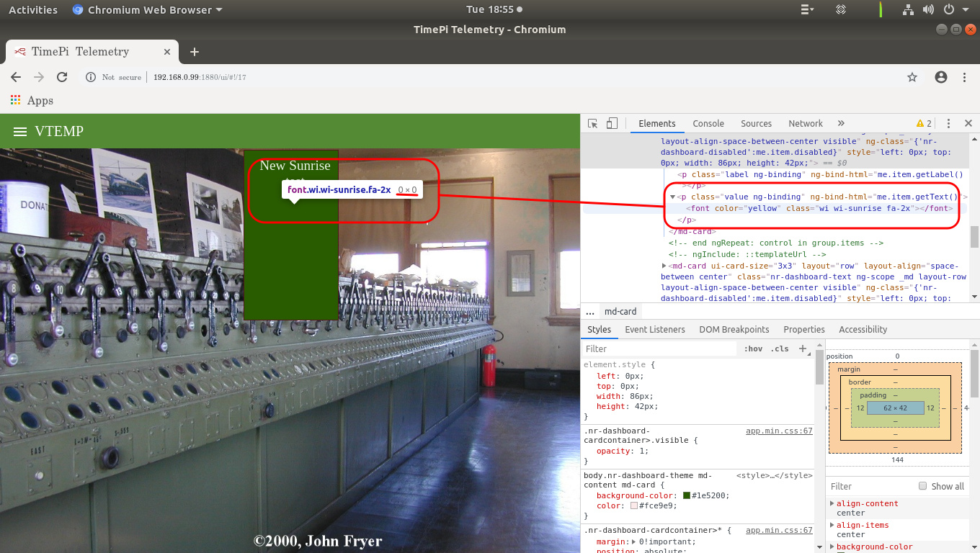Toggle the DevTools device toolbar
Viewport: 980px width, 553px height.
tap(612, 124)
